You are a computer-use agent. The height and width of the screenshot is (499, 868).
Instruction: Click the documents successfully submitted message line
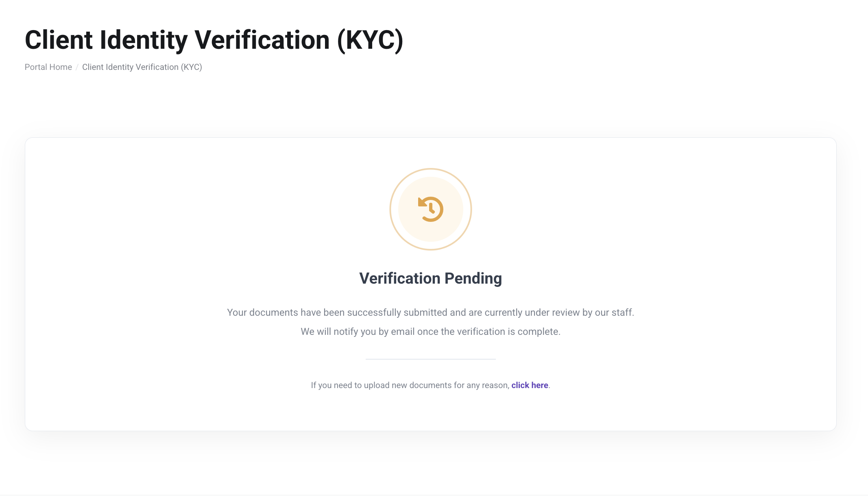[430, 312]
